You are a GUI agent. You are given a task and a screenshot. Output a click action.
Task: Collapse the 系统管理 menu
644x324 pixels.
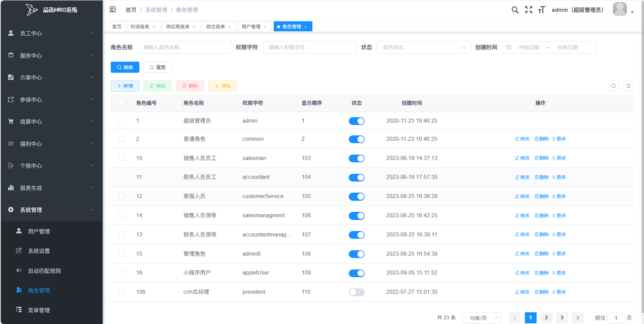(x=52, y=210)
